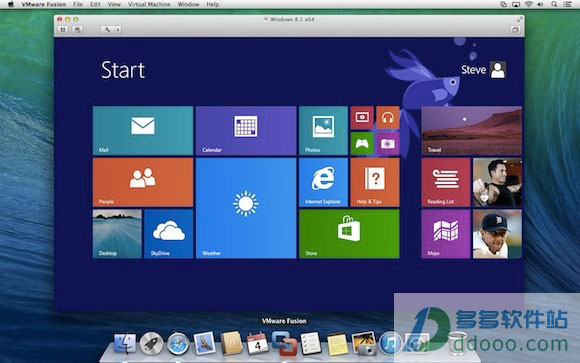Image resolution: width=580 pixels, height=363 pixels.
Task: Open Mail eagle stamp in Dock
Action: tap(204, 343)
